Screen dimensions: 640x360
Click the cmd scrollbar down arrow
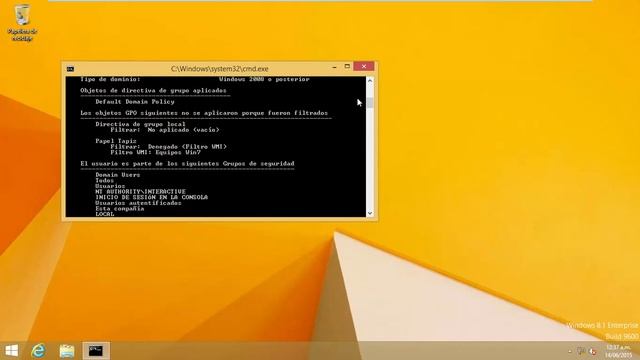click(x=370, y=213)
